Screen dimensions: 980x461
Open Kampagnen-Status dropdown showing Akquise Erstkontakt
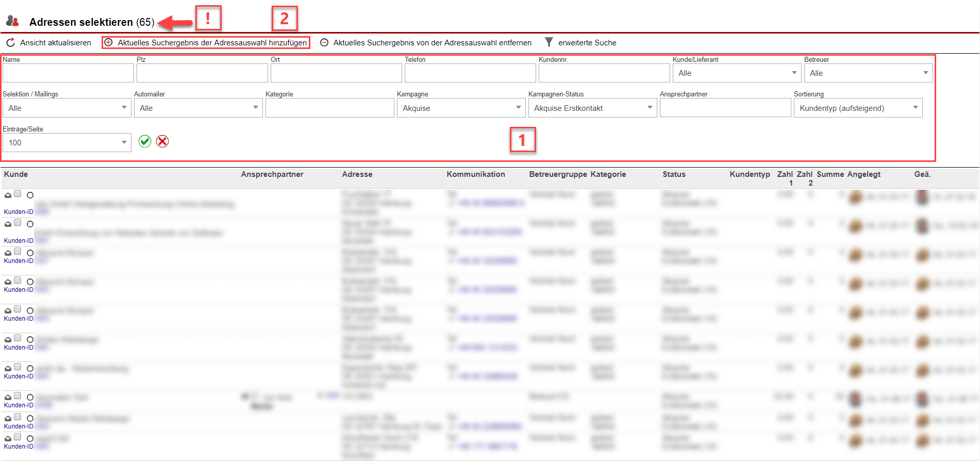(593, 108)
